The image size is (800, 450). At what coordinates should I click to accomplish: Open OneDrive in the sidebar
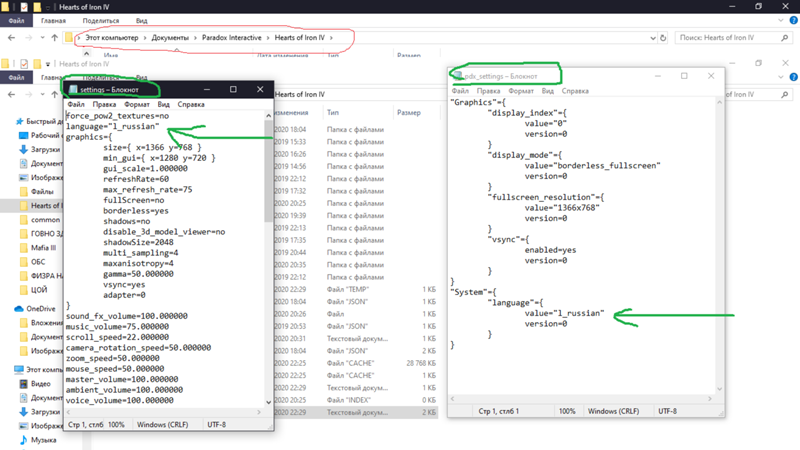point(35,309)
